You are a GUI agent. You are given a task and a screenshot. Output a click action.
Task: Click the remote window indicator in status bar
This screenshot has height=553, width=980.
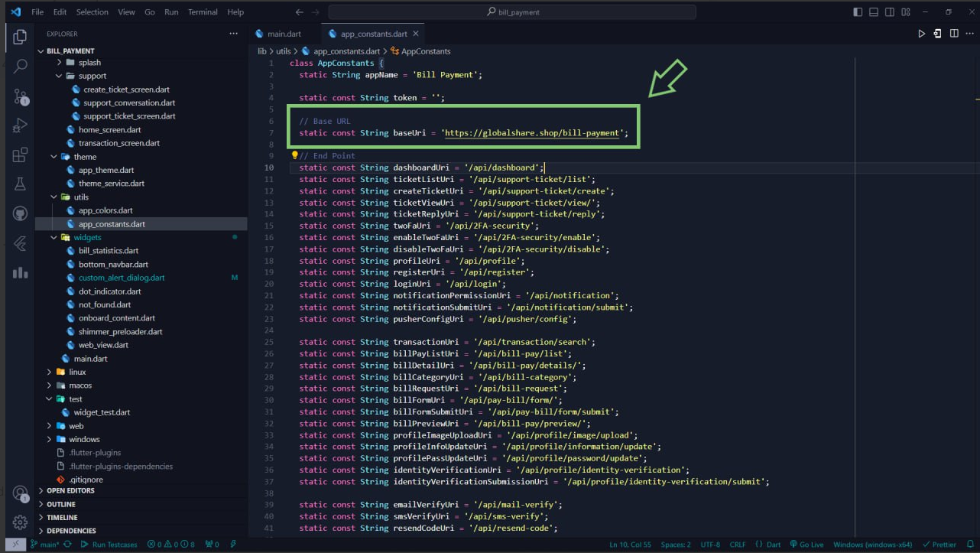(16, 545)
